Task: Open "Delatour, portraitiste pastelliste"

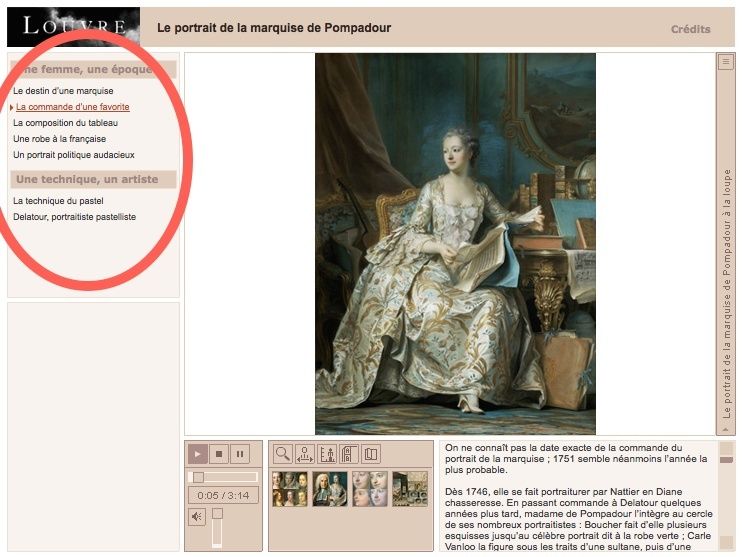Action: pos(74,217)
